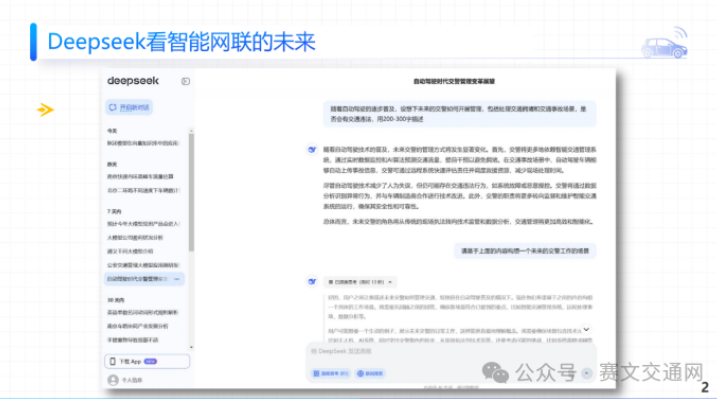Open the 个人信息 profile avatar

tap(113, 380)
